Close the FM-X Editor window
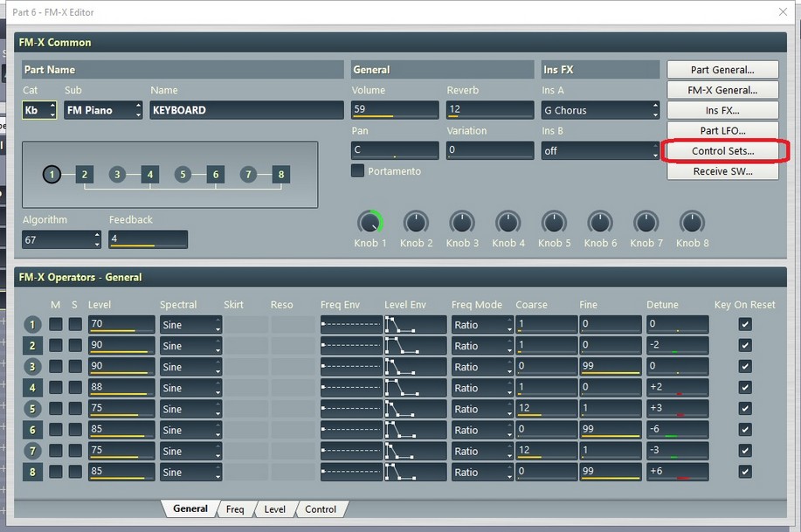801x532 pixels. click(783, 11)
